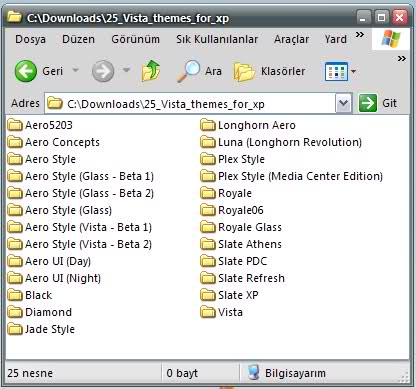Image resolution: width=416 pixels, height=389 pixels.
Task: Select the Aero Style folder name
Action: tap(50, 159)
